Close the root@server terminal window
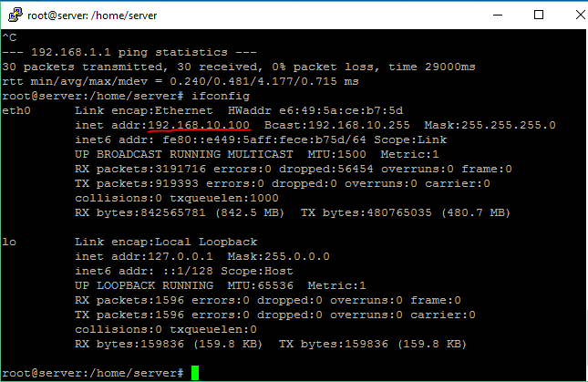The width and height of the screenshot is (588, 382). [580, 15]
